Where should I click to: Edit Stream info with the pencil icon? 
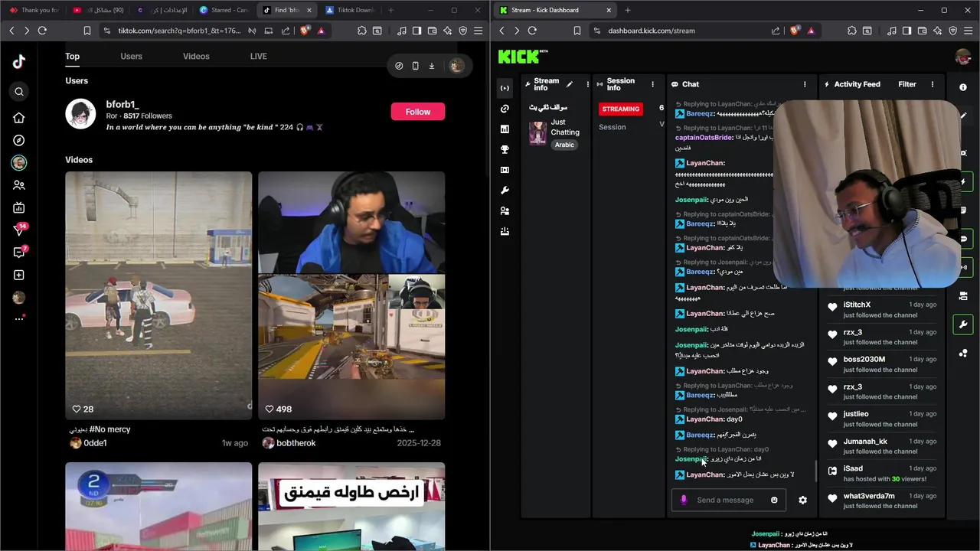pyautogui.click(x=569, y=84)
